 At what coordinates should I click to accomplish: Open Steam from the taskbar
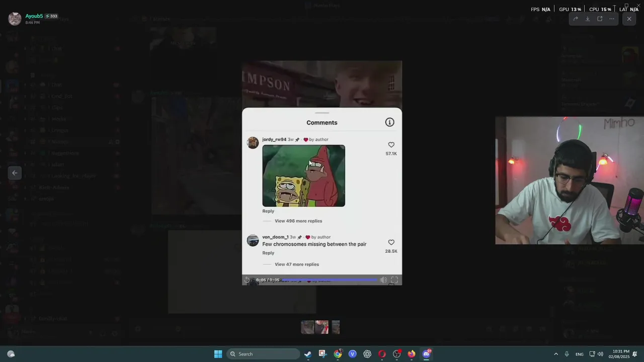click(x=308, y=354)
